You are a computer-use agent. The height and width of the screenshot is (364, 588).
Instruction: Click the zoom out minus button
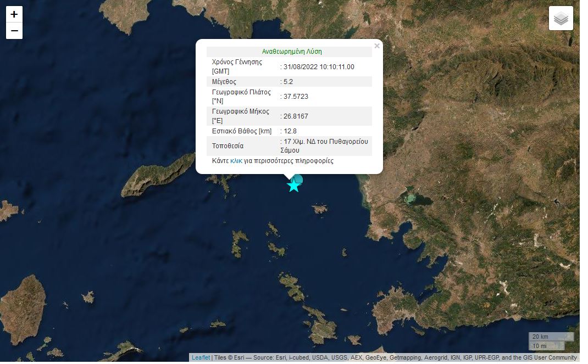point(14,31)
